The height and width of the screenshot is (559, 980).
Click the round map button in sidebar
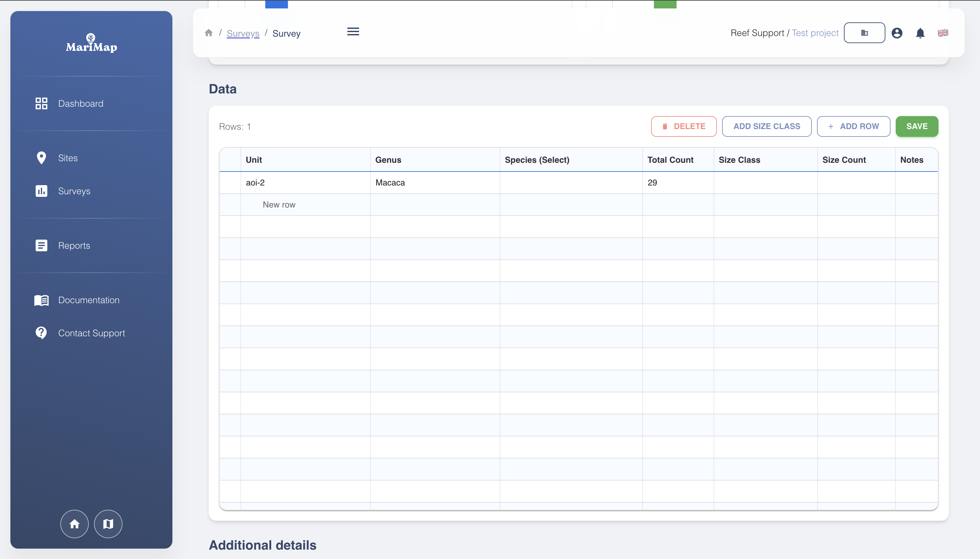pyautogui.click(x=108, y=524)
